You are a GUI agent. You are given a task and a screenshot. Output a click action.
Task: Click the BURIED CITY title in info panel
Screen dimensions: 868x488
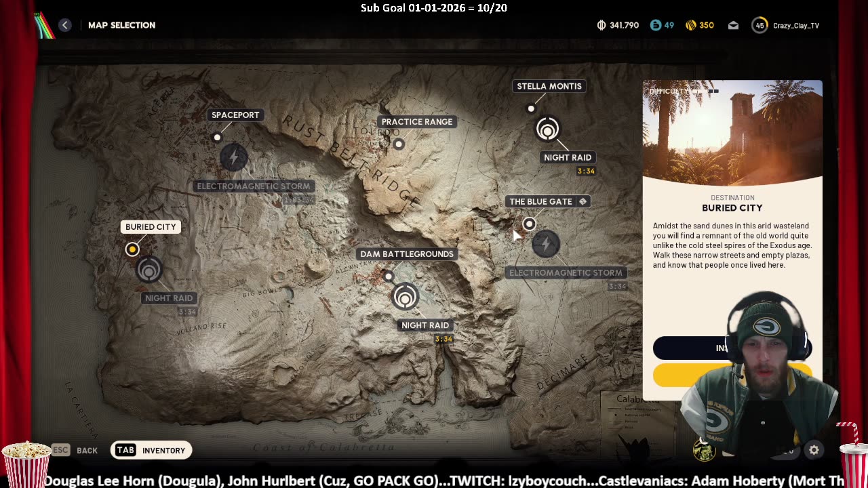pyautogui.click(x=732, y=208)
